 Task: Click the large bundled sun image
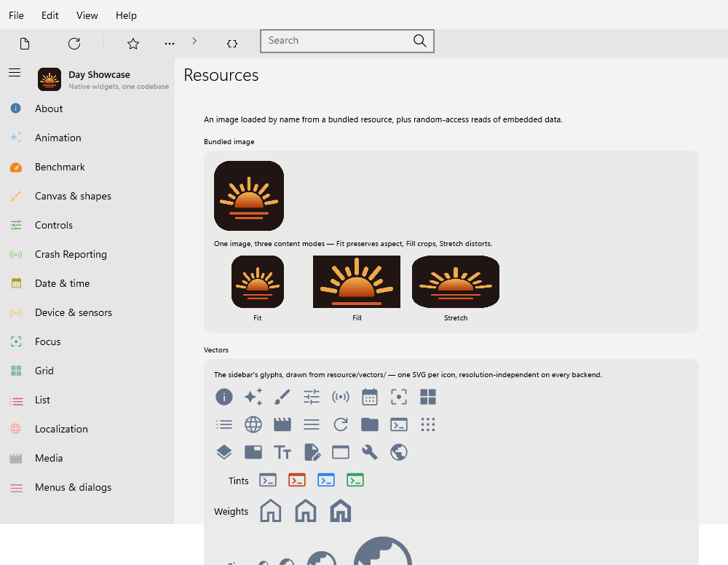pyautogui.click(x=249, y=196)
